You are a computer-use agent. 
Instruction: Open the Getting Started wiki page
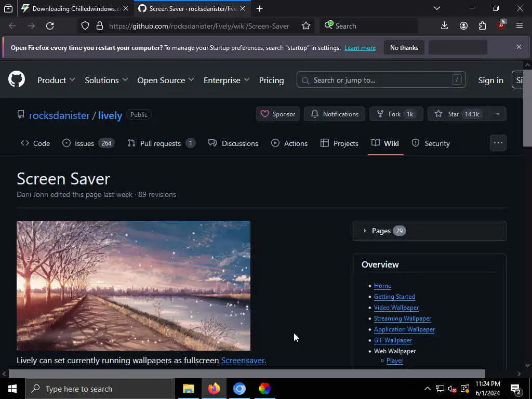(x=394, y=296)
